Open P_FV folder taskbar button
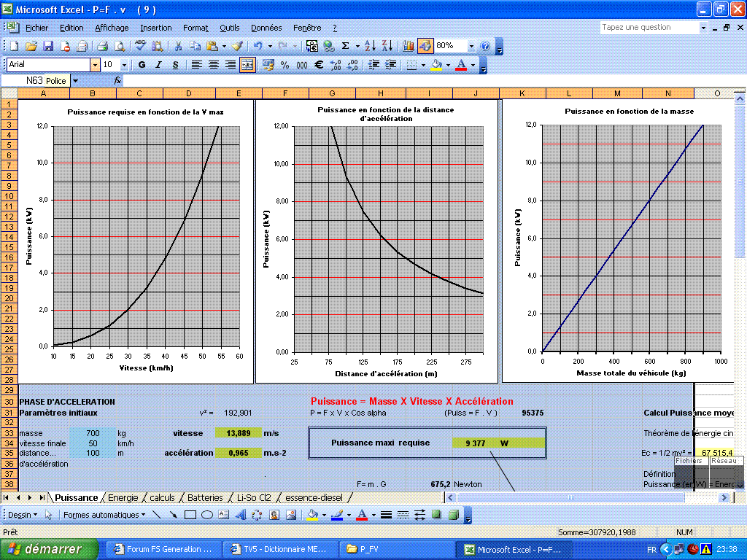This screenshot has width=747, height=560. (395, 549)
